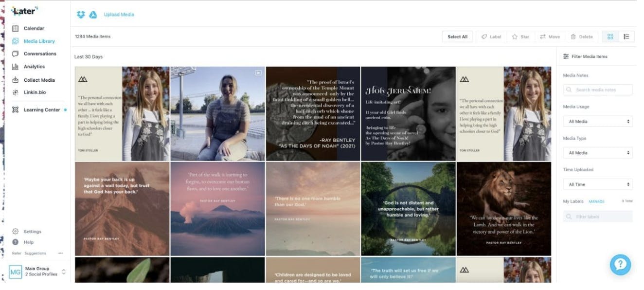Viewport: 644px width, 290px height.
Task: Open the Media Library page
Action: [x=39, y=41]
